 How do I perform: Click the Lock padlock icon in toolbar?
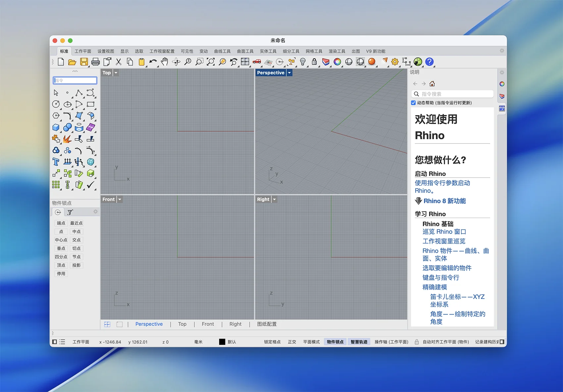tap(314, 62)
